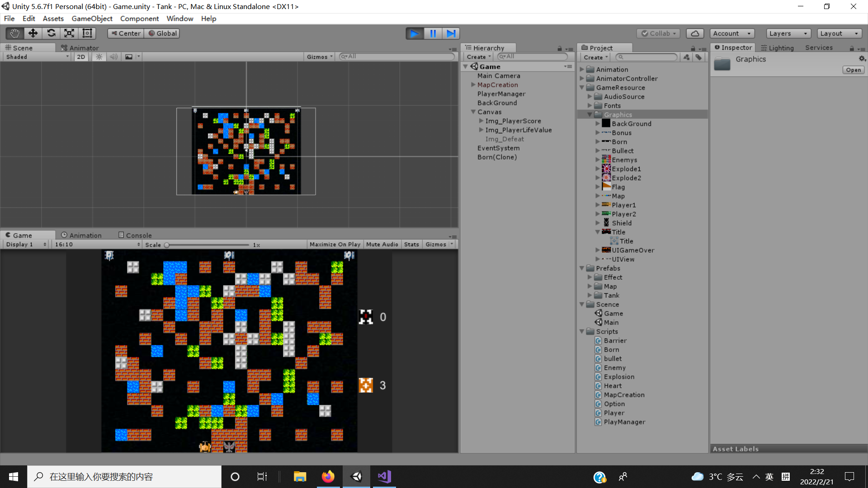
Task: Open the scene effects image icon
Action: click(129, 56)
